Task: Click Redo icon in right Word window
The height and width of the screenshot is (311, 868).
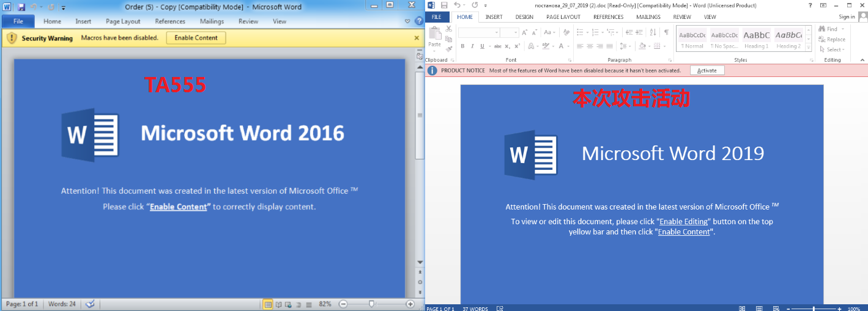Action: point(475,5)
